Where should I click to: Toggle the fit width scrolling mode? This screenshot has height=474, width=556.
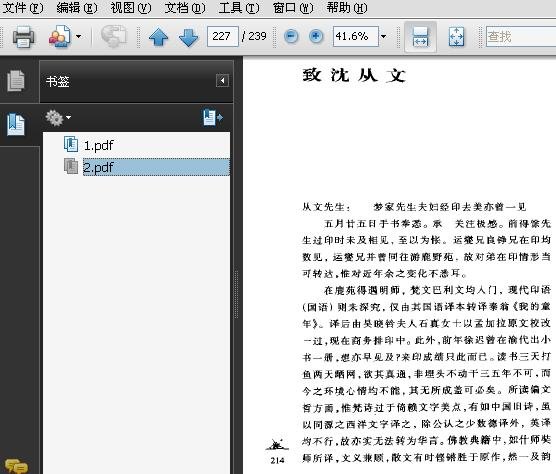420,37
